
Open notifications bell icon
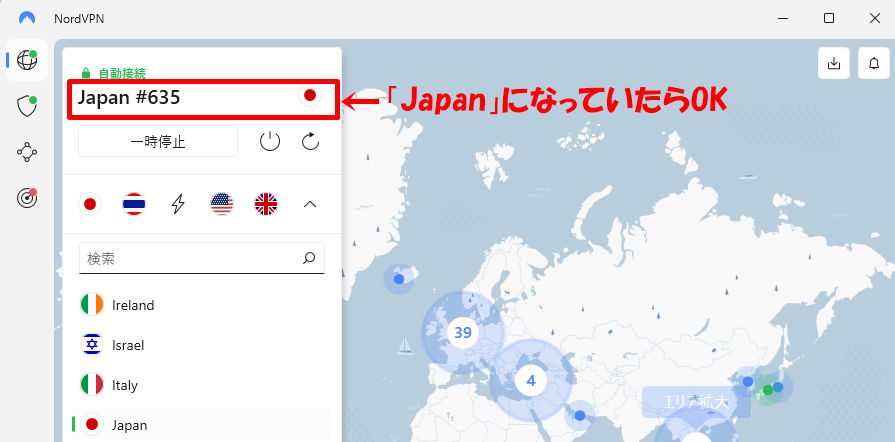[x=874, y=63]
